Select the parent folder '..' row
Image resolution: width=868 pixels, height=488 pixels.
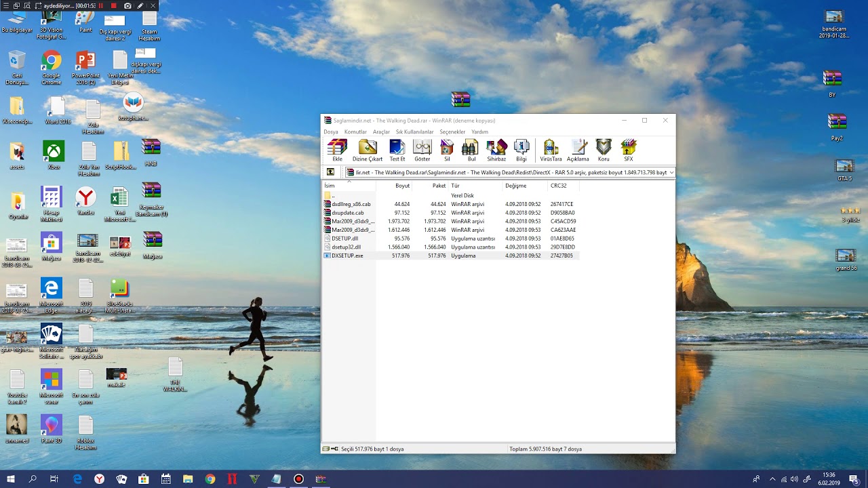pyautogui.click(x=451, y=195)
